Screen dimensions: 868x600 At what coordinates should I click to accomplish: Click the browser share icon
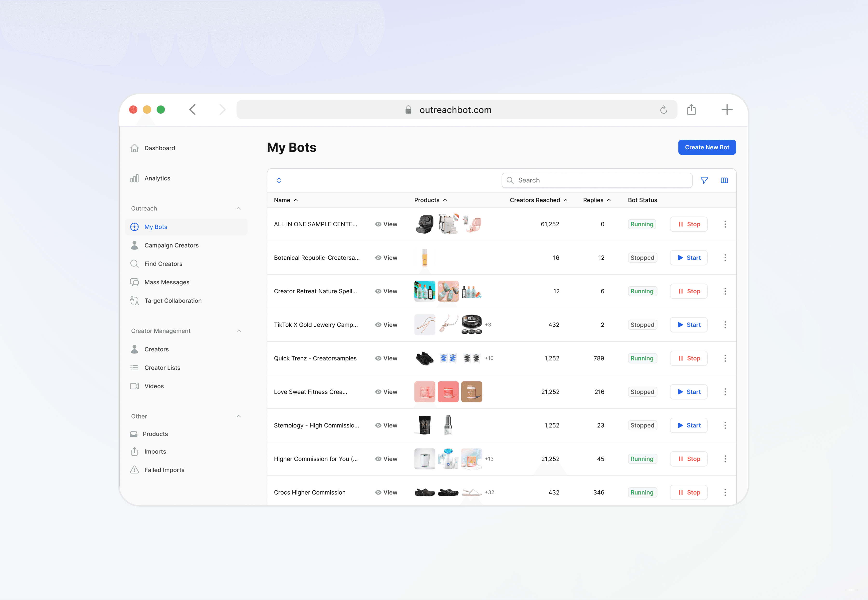(691, 110)
